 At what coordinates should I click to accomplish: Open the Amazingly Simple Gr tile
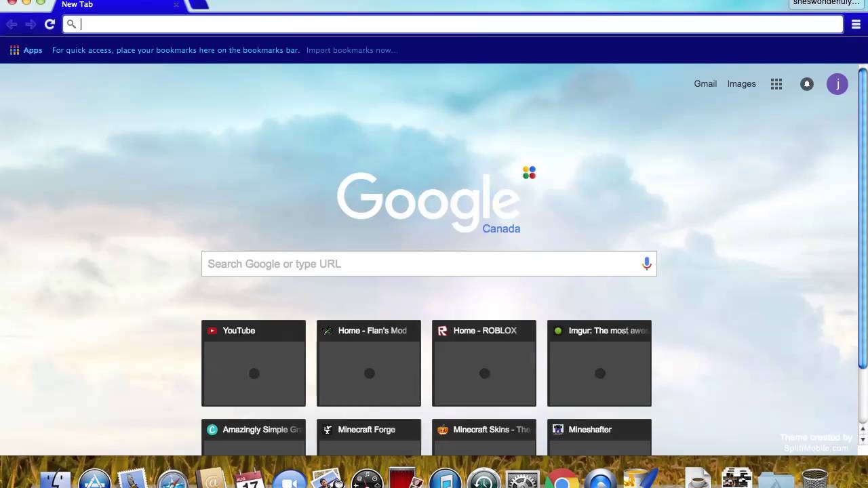point(254,437)
